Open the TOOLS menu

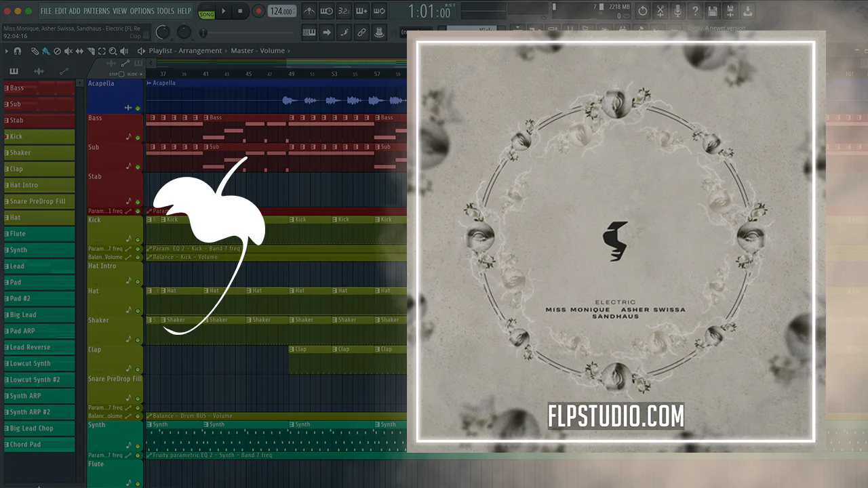tap(165, 12)
